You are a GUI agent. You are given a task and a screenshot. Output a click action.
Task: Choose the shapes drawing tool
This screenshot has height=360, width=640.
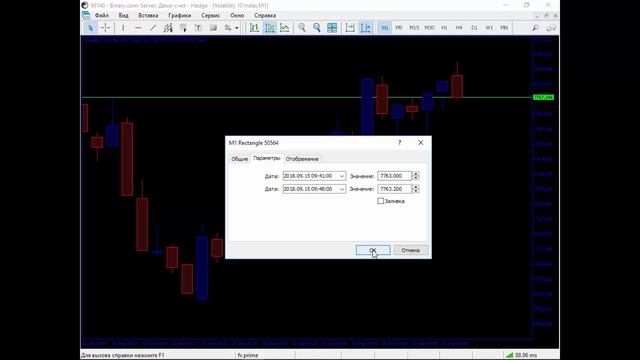213,28
